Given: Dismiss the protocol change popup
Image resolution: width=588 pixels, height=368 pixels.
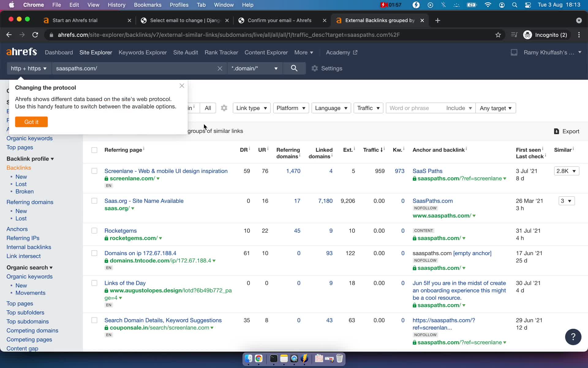Looking at the screenshot, I should click(182, 85).
